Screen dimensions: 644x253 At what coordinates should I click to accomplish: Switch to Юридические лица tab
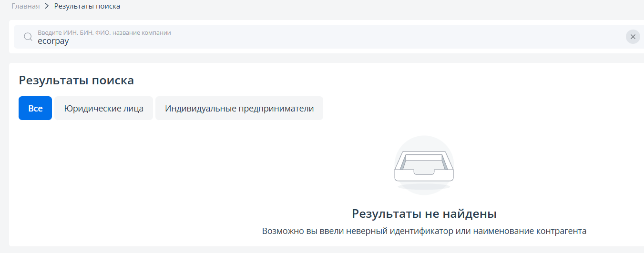click(104, 108)
